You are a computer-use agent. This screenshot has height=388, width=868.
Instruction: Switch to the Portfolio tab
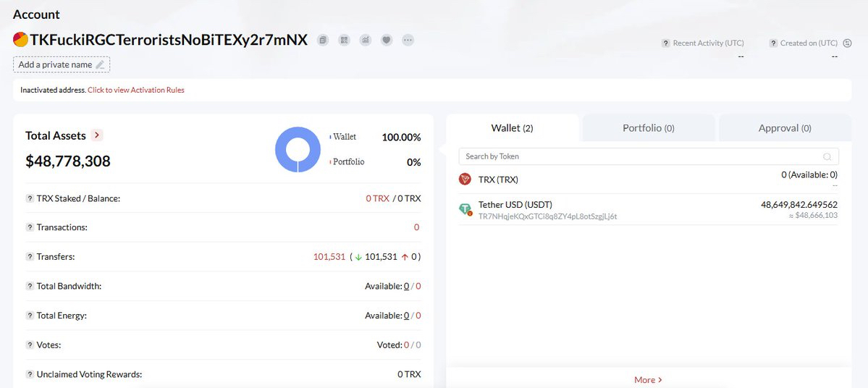point(648,128)
